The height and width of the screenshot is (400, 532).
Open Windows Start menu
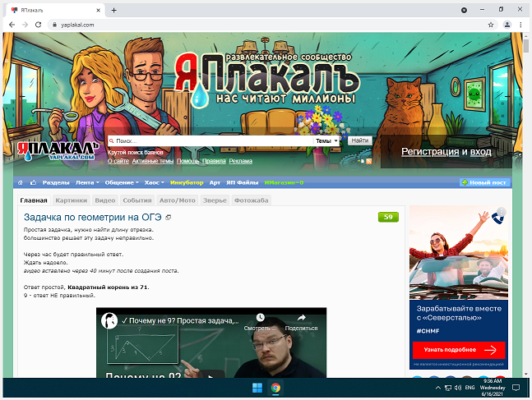(257, 388)
